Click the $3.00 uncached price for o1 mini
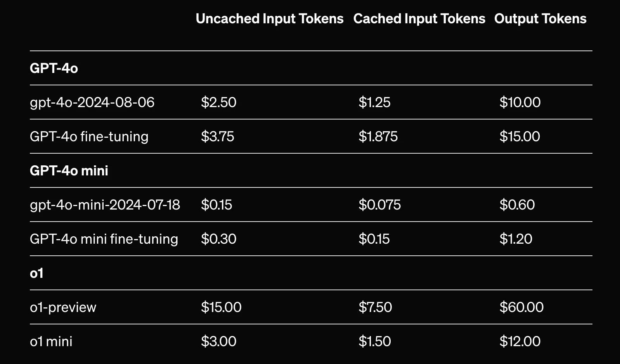Image resolution: width=620 pixels, height=364 pixels. click(218, 341)
